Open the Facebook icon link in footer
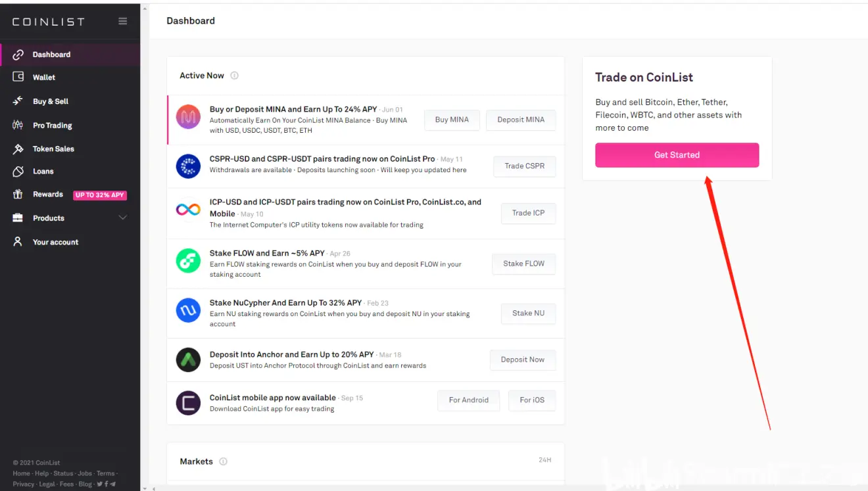The width and height of the screenshot is (868, 491). (x=107, y=484)
